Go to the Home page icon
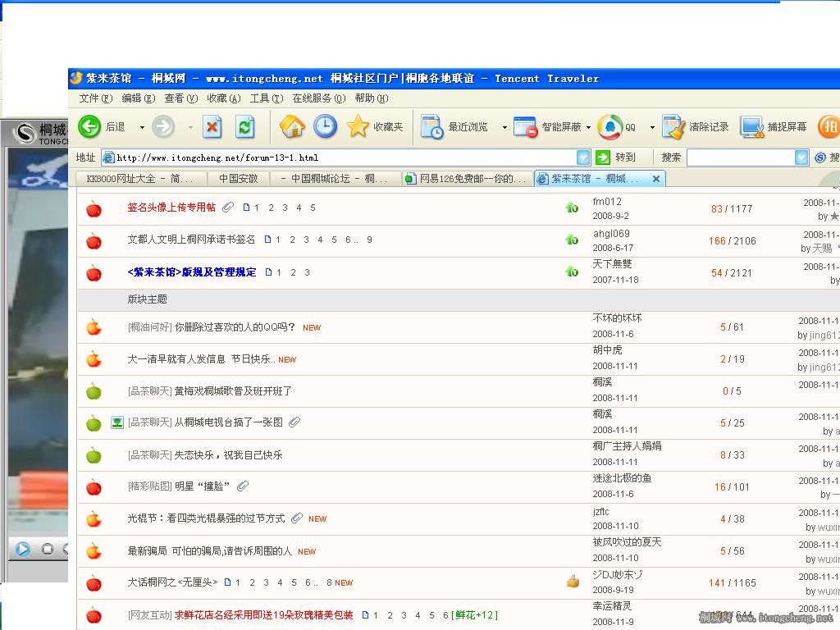 click(292, 126)
